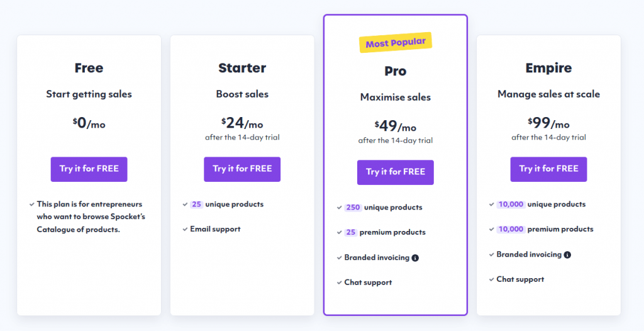
Task: Click the Empire plan Try it for FREE button
Action: 548,169
